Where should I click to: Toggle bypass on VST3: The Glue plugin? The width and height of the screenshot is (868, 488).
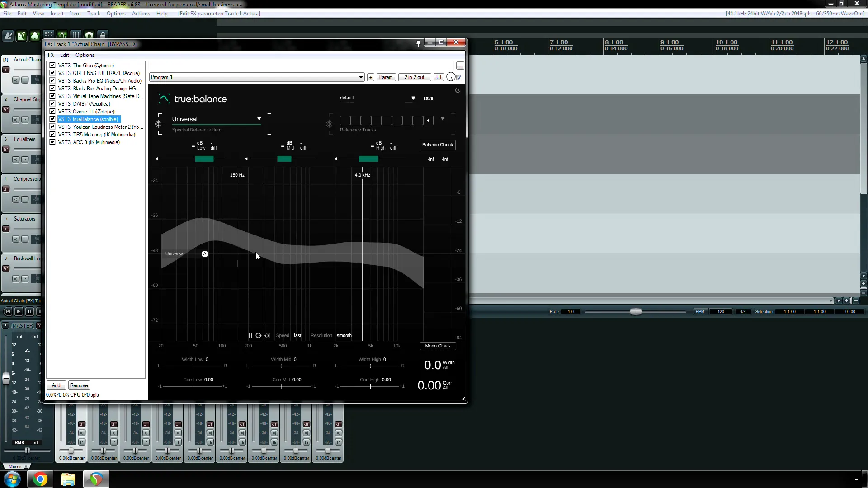tap(52, 65)
